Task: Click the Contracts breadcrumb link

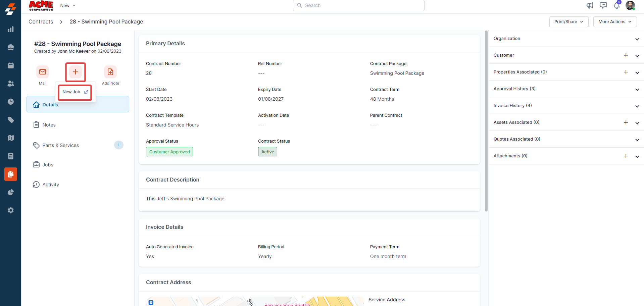Action: click(x=41, y=22)
